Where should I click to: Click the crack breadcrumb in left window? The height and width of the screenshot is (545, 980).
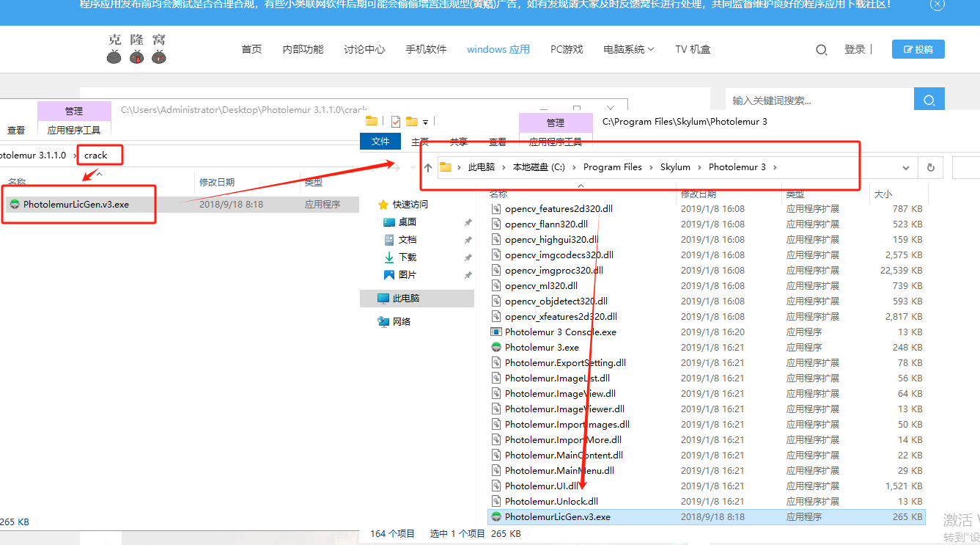(96, 156)
